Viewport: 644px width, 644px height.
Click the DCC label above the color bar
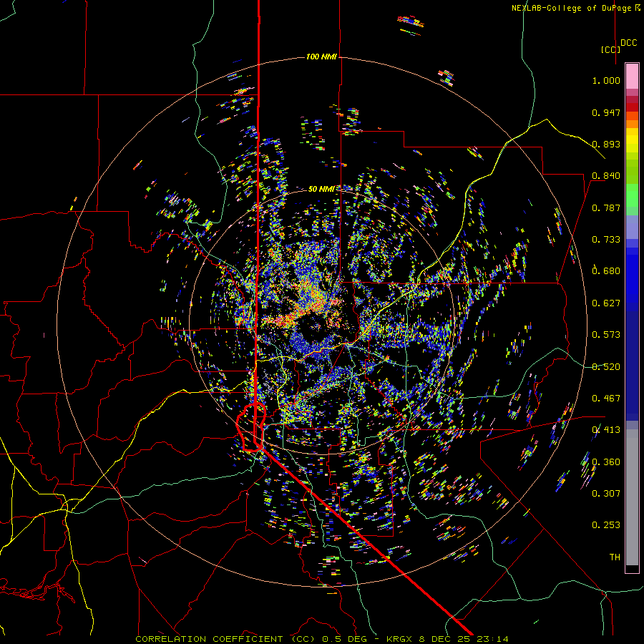[628, 43]
